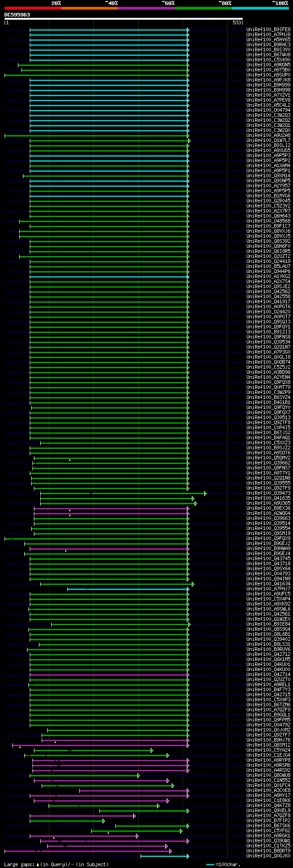
Task: Select the UniRef100_B9H999 label
Action: click(268, 85)
